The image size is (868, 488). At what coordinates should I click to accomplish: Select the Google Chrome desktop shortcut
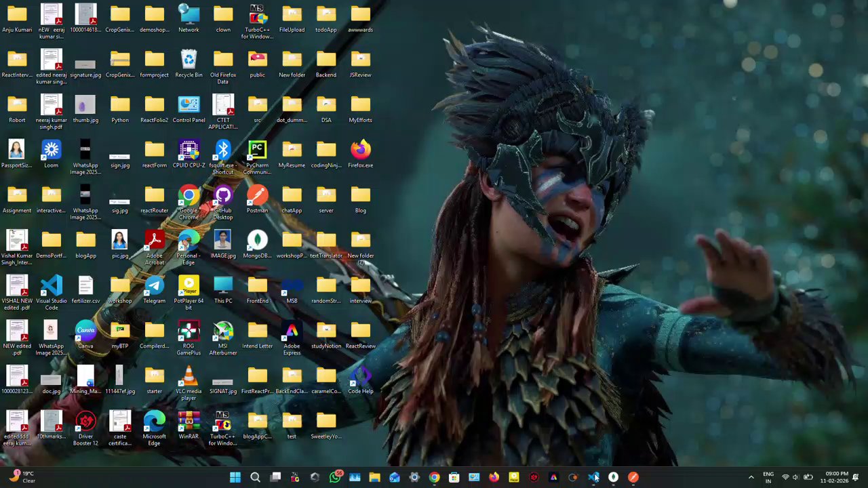coord(189,203)
